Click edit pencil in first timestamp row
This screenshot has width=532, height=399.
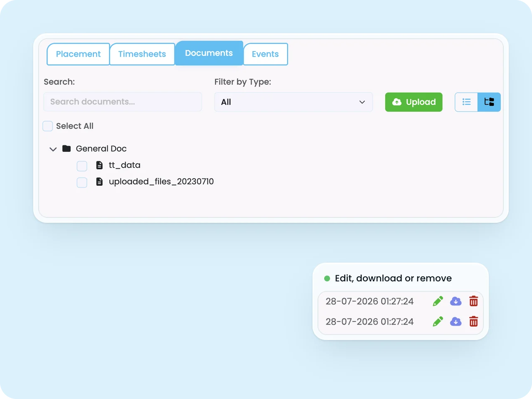point(438,301)
